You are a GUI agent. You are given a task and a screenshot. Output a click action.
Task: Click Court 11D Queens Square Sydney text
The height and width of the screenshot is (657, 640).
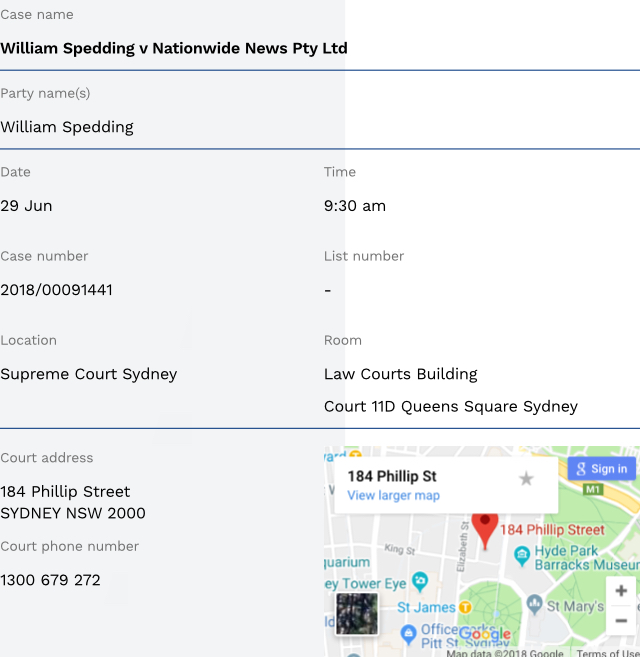(x=451, y=407)
